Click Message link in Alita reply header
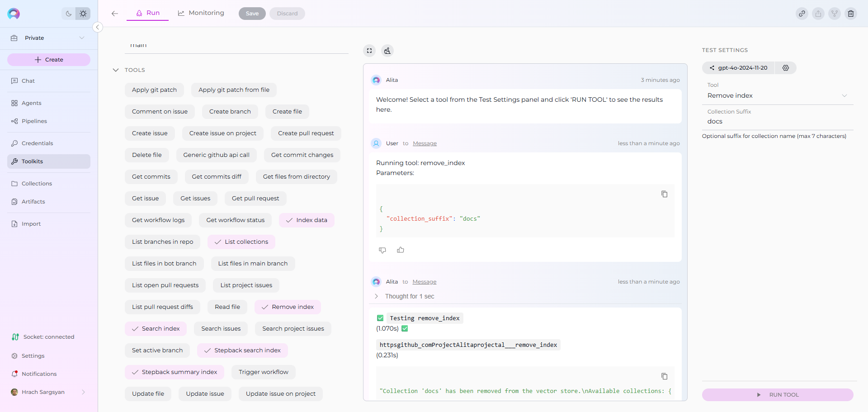Viewport: 868px width, 412px height. point(425,282)
